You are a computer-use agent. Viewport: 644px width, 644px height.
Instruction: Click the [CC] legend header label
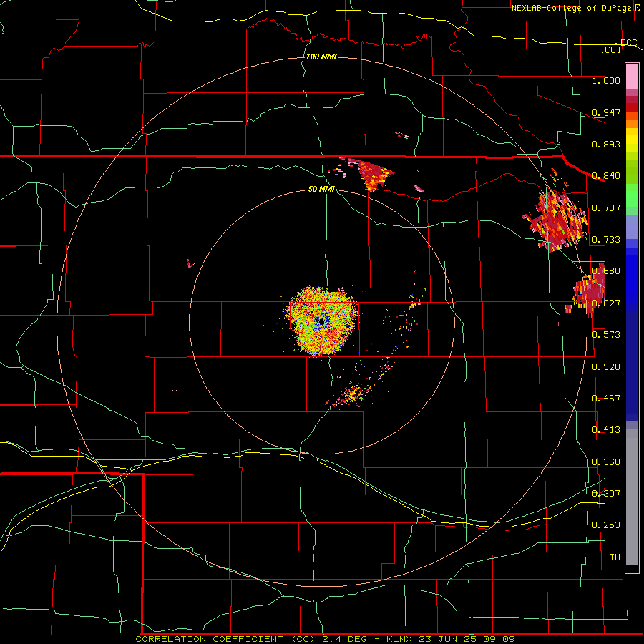point(611,49)
